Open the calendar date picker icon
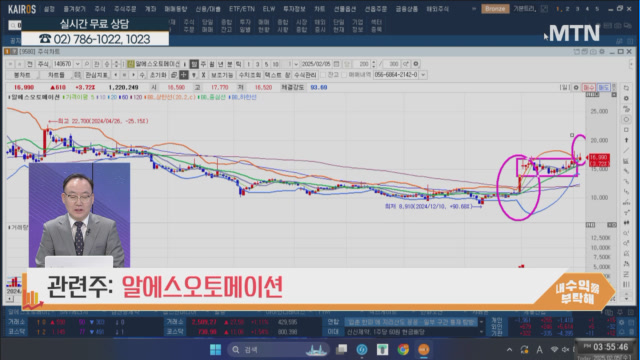The image size is (640, 360). click(336, 64)
